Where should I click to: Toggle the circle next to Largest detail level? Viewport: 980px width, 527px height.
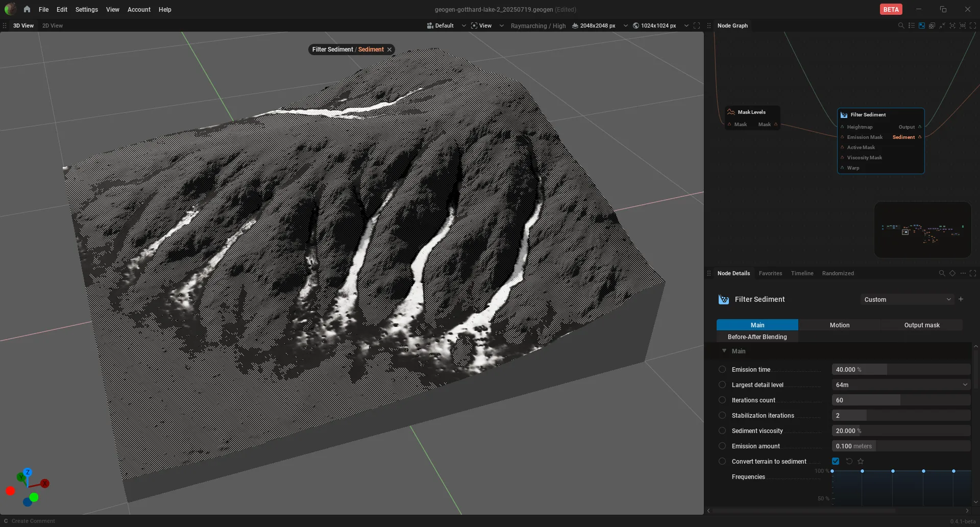(x=722, y=385)
